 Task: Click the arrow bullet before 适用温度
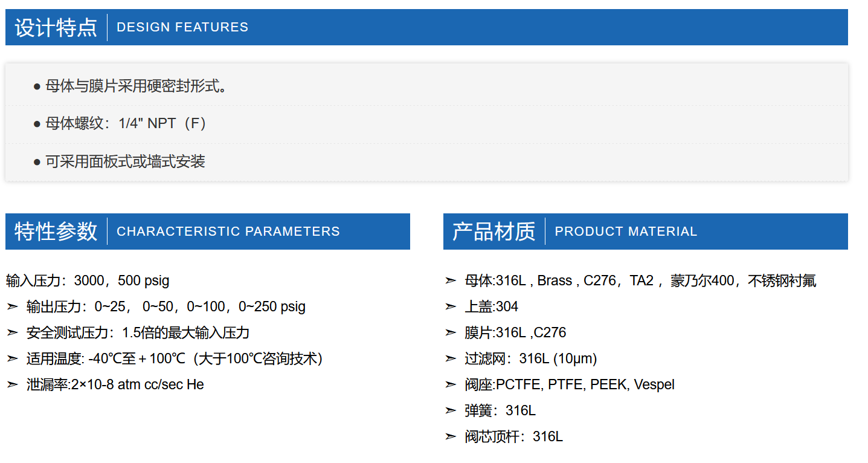(12, 358)
